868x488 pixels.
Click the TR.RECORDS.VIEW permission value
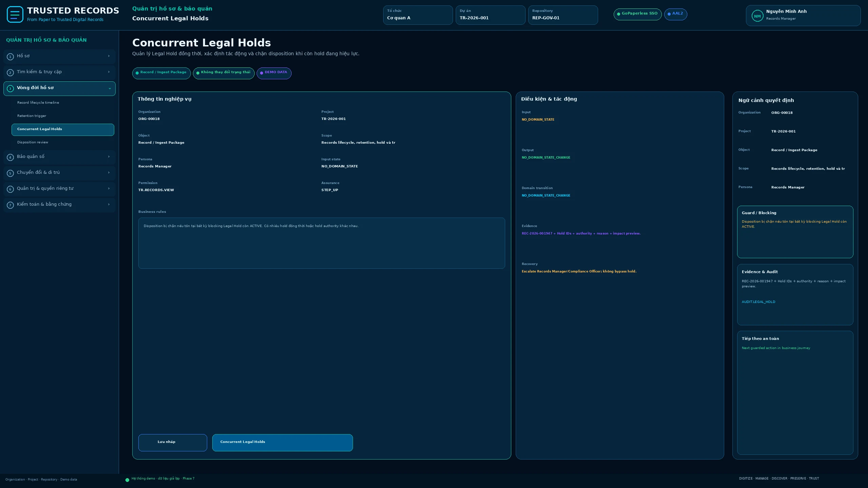point(156,190)
